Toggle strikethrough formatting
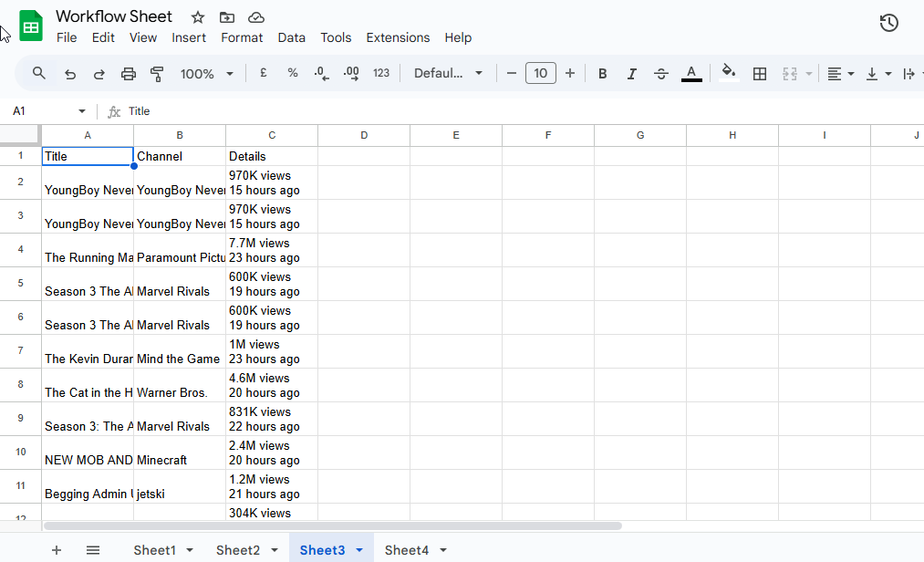The height and width of the screenshot is (562, 924). [661, 74]
